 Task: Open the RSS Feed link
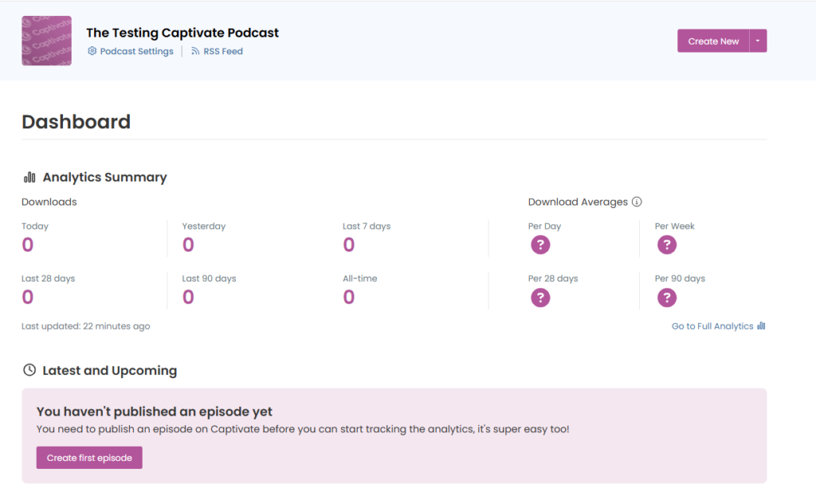(x=217, y=51)
